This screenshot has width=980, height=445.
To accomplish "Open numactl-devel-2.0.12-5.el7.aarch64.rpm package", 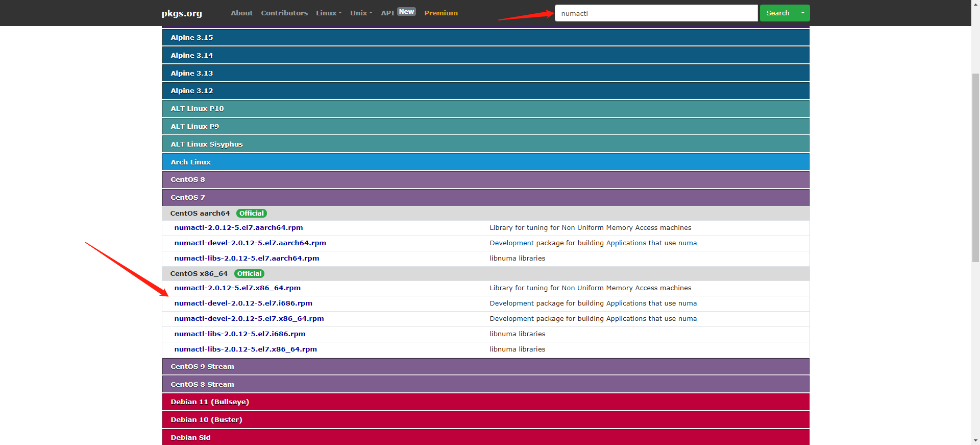I will (250, 243).
